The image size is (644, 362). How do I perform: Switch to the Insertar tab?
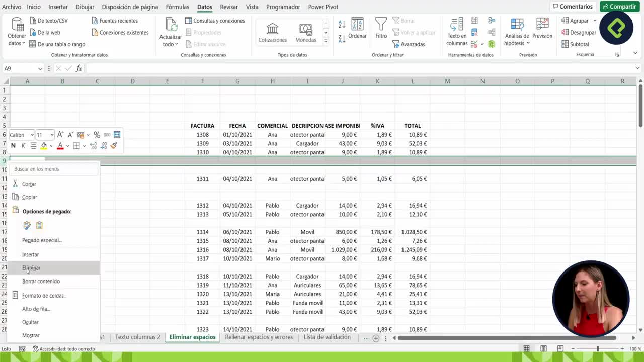(58, 7)
